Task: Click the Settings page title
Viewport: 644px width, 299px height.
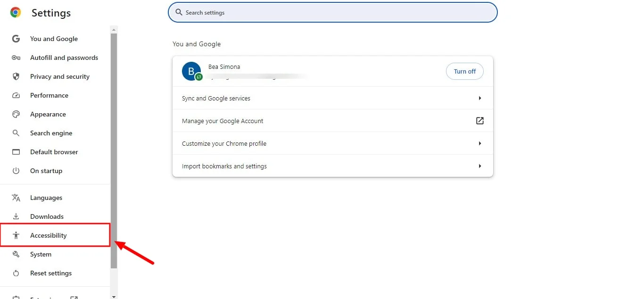Action: pyautogui.click(x=51, y=13)
